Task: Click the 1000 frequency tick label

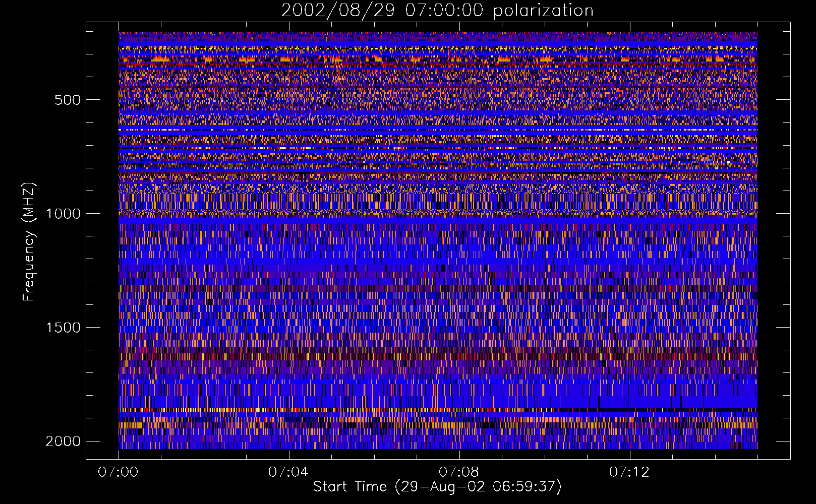Action: click(x=64, y=214)
